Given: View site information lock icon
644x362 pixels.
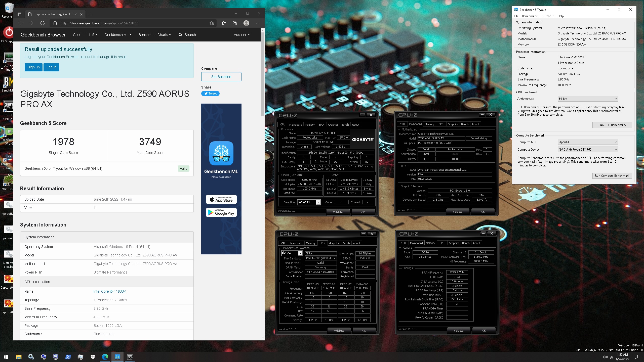Looking at the screenshot, I should pyautogui.click(x=55, y=23).
